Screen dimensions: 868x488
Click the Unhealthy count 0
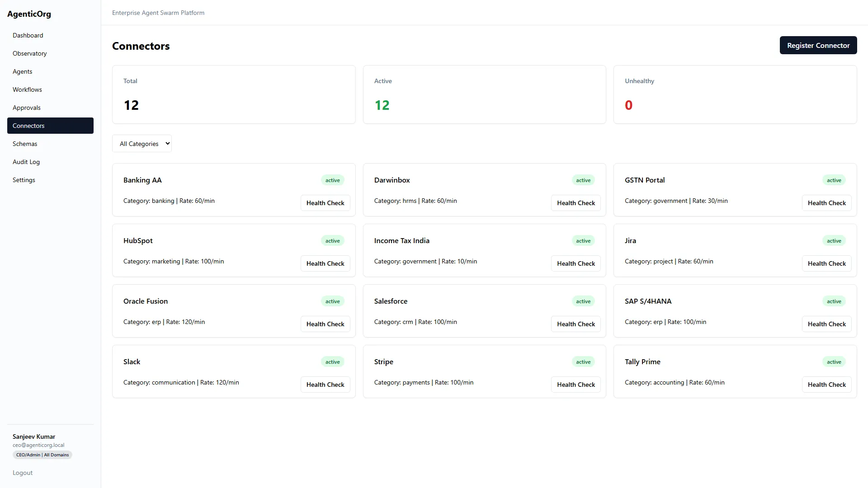click(x=629, y=105)
